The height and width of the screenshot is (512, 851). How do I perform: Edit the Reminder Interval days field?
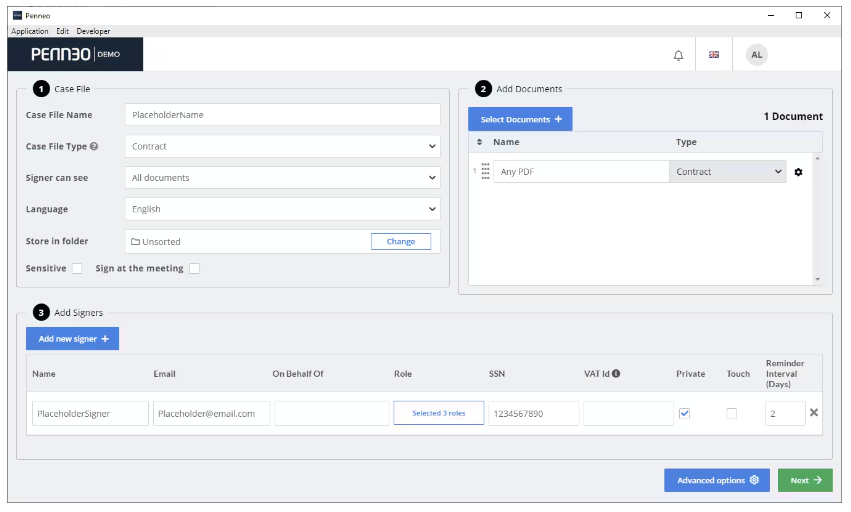pos(785,414)
